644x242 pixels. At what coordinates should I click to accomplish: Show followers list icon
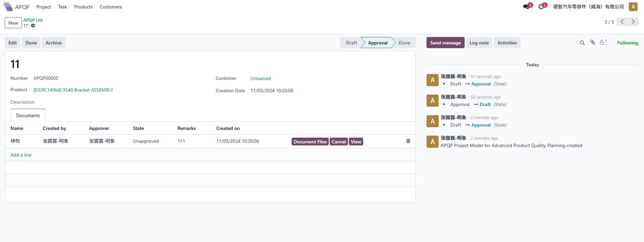click(x=602, y=43)
